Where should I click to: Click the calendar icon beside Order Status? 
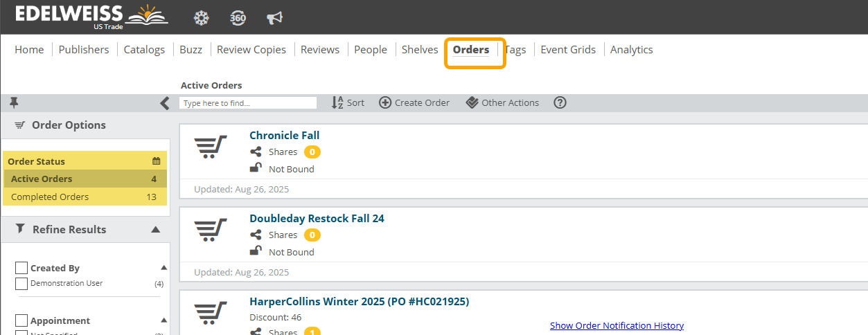[x=156, y=161]
